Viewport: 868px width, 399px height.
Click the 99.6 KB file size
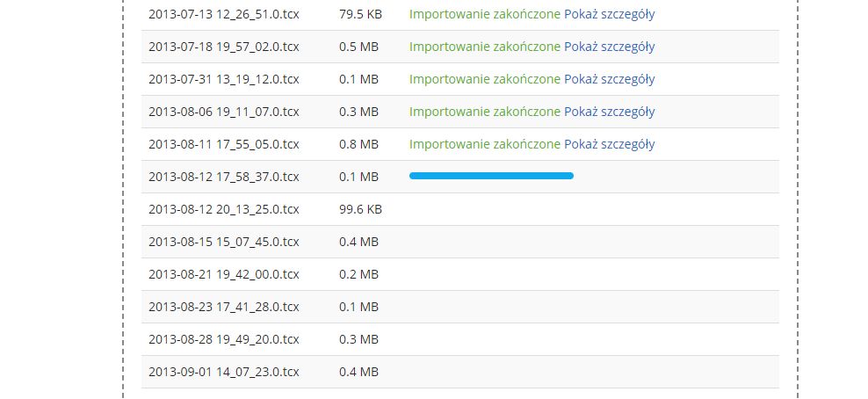(x=360, y=210)
